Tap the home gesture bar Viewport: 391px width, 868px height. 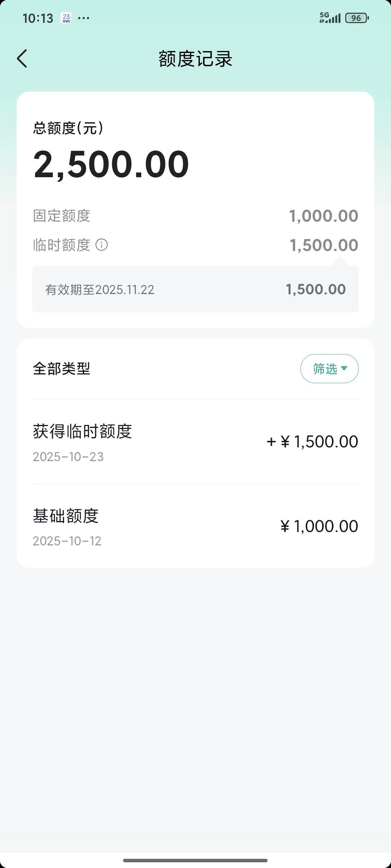tap(195, 860)
